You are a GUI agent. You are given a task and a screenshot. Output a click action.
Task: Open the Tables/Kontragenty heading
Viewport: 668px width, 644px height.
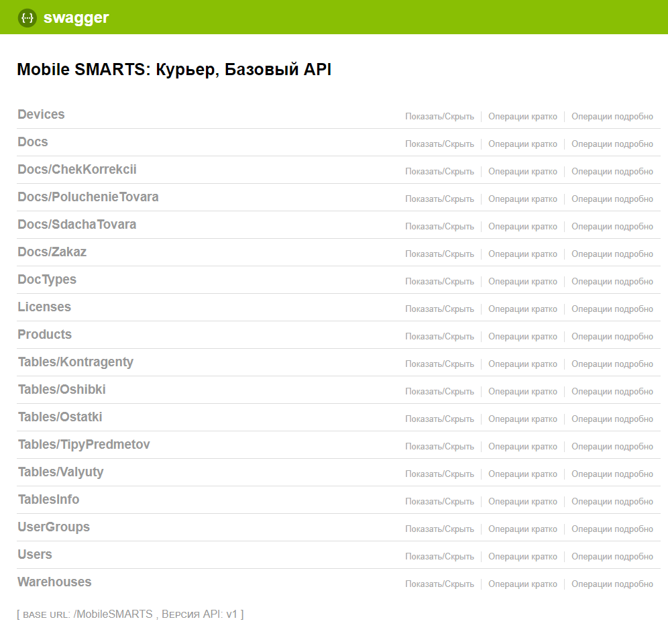pyautogui.click(x=75, y=362)
